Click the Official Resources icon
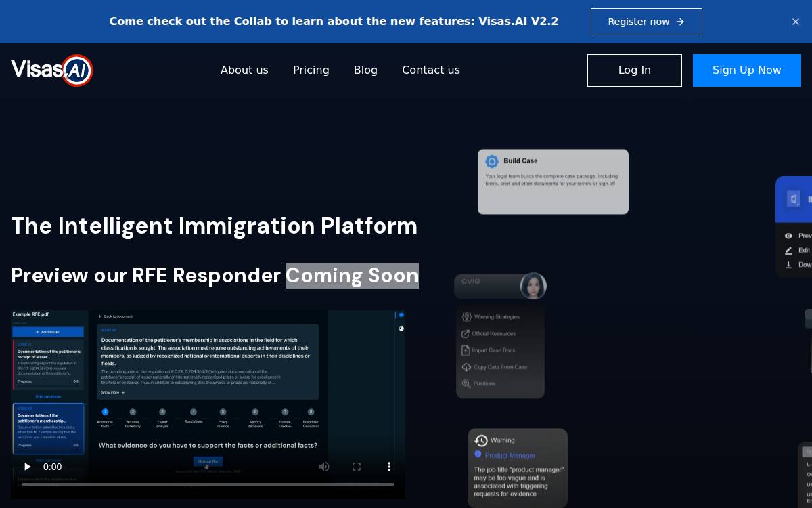The image size is (812, 508). coord(466,333)
